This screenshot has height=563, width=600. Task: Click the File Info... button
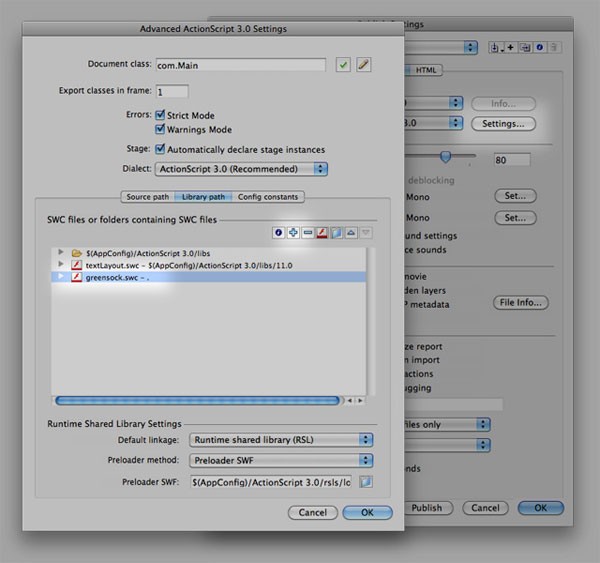click(x=520, y=302)
